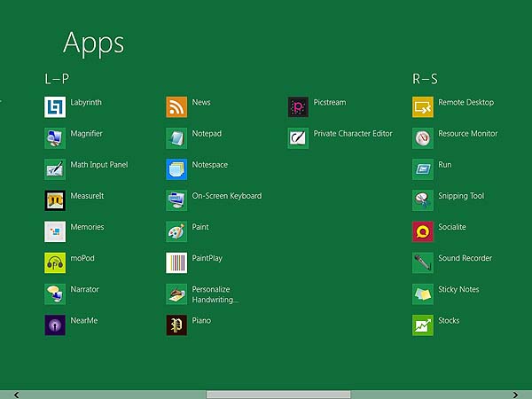Click the Math Input Panel label
Screen dimensions: 532x399
[99, 165]
